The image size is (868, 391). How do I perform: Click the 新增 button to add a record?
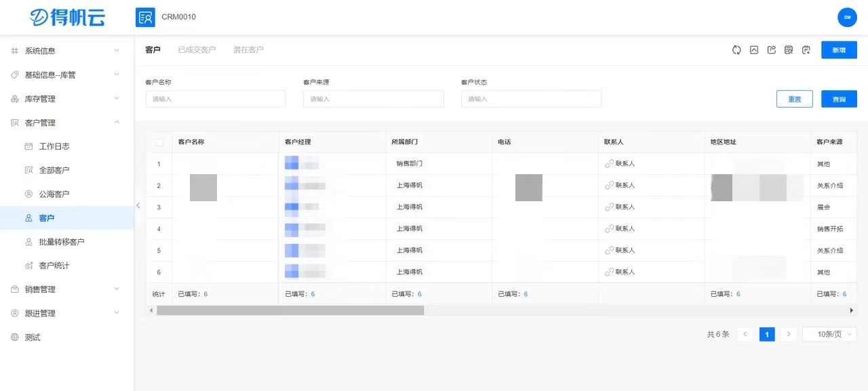(x=839, y=49)
